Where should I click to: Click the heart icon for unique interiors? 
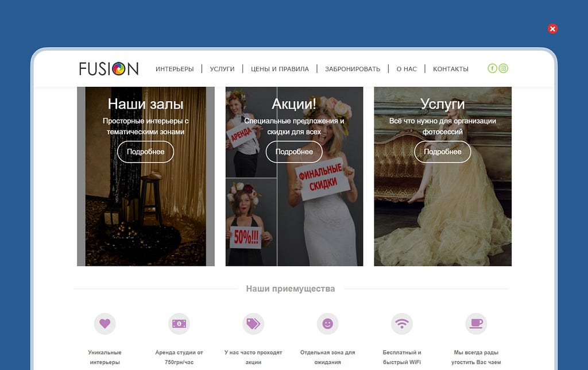coord(105,323)
